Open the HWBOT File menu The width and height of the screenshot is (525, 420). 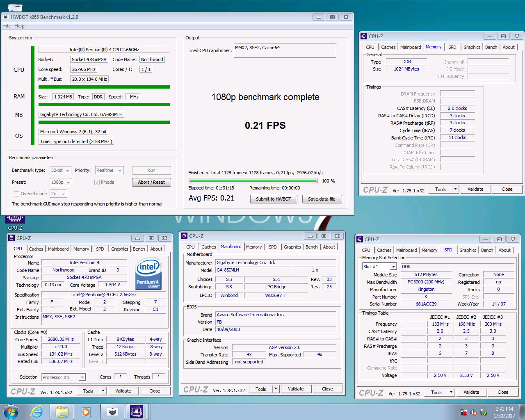click(x=7, y=26)
